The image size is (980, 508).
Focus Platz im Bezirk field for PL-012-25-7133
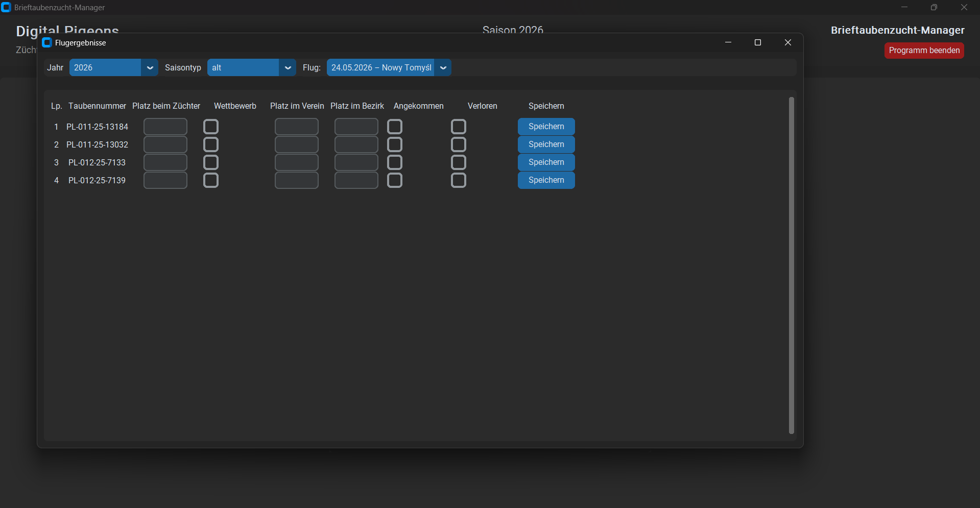[x=356, y=162]
